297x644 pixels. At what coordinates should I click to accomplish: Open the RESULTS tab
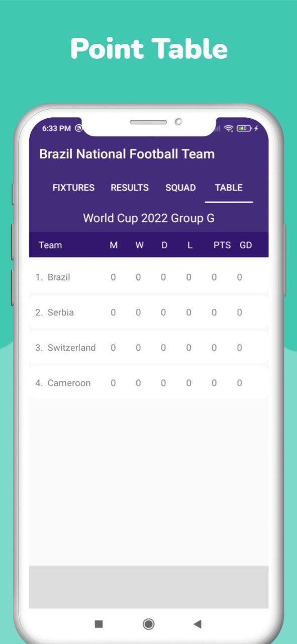[x=130, y=188]
